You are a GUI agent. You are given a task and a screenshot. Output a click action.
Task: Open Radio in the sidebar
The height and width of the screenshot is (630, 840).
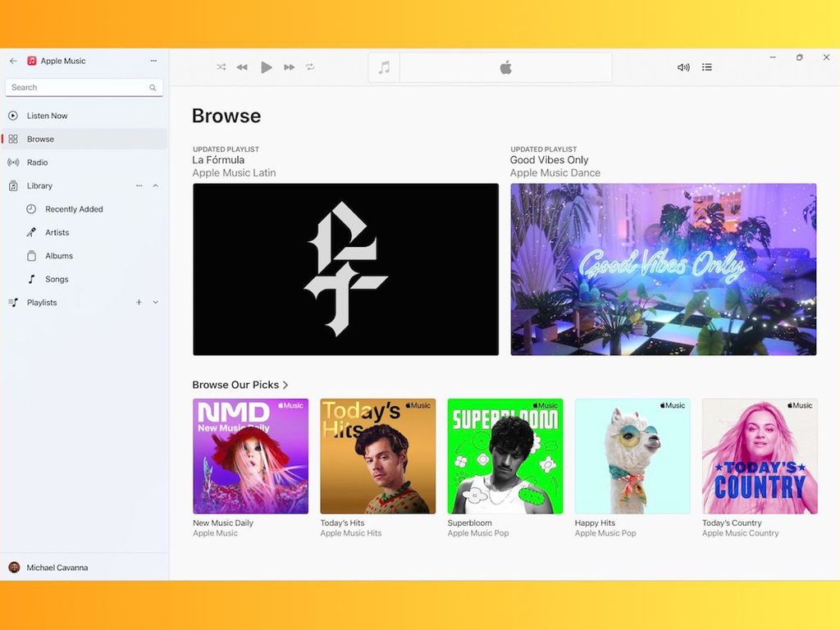point(84,162)
